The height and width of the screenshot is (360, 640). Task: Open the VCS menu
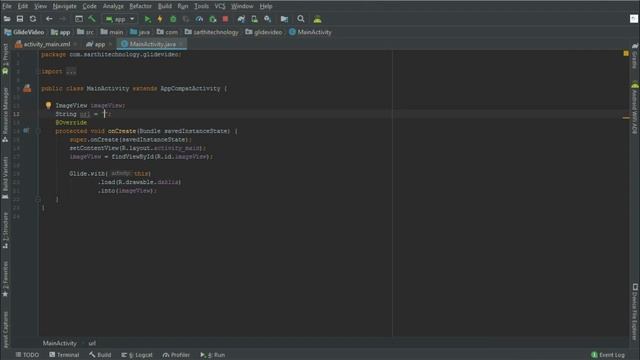(x=220, y=6)
